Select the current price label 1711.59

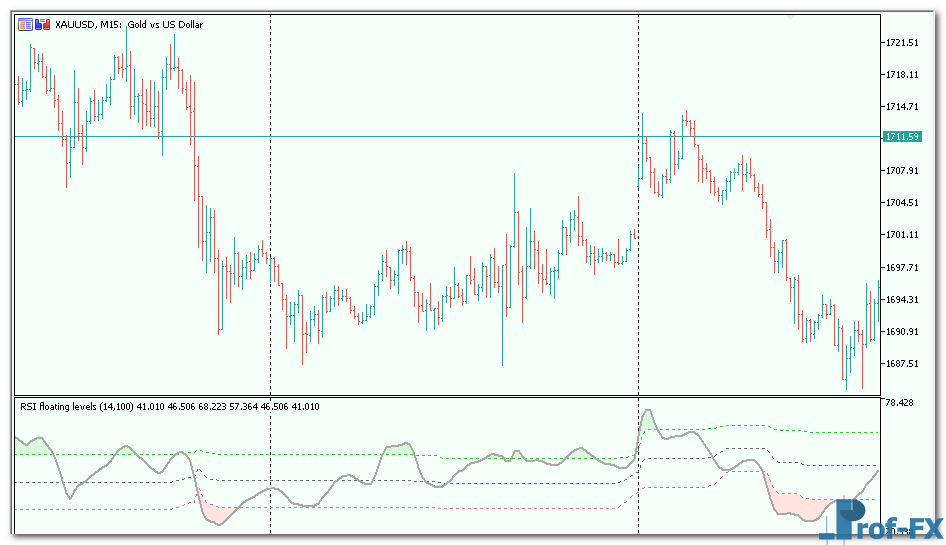pyautogui.click(x=901, y=136)
